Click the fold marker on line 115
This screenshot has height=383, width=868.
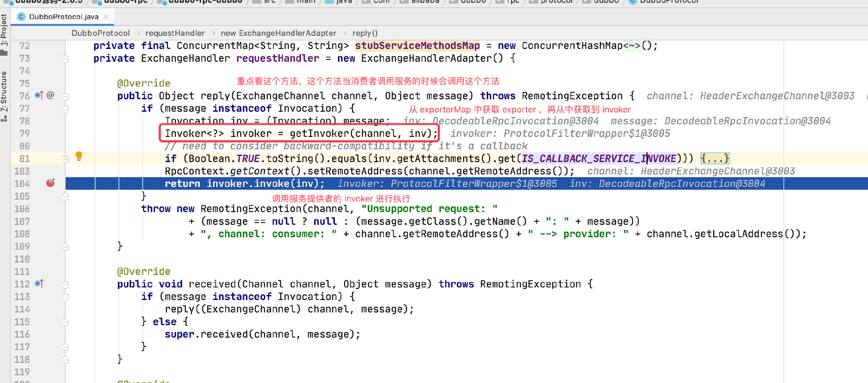click(65, 322)
